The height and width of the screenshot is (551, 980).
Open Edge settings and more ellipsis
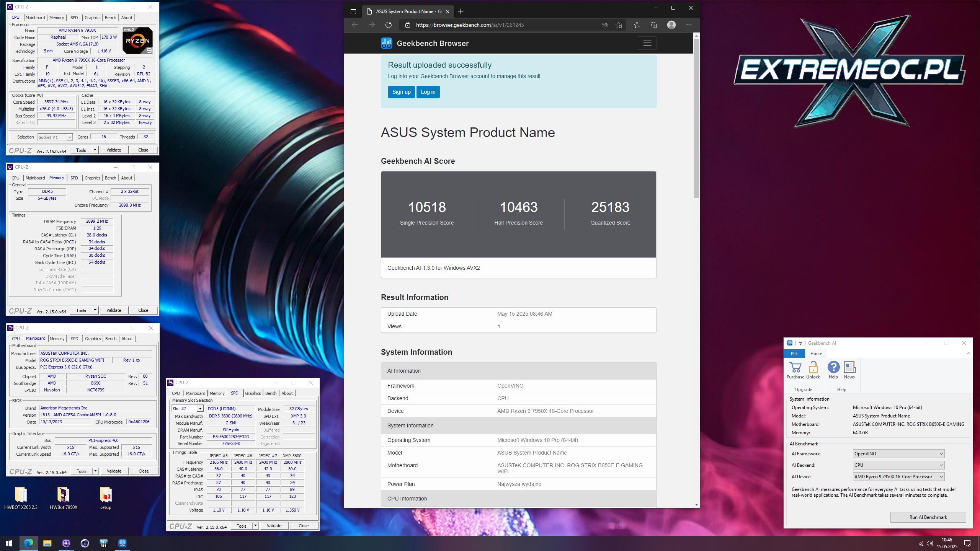689,25
